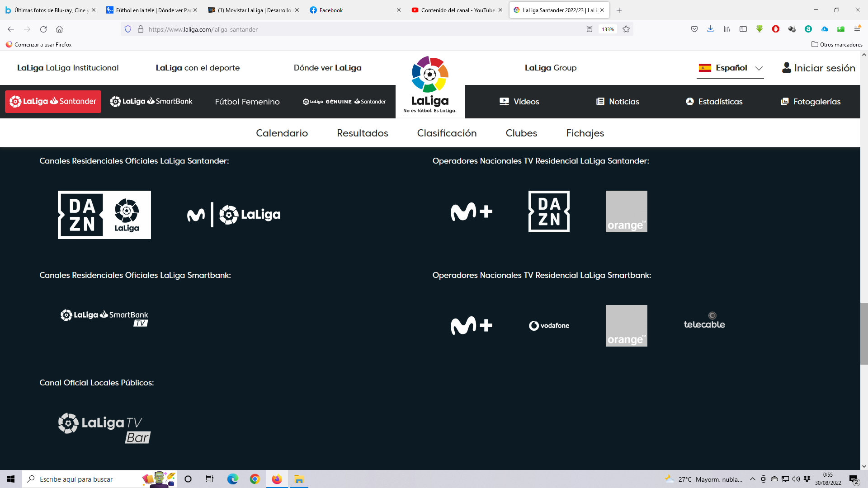Bookmark this page with the star icon

click(626, 29)
